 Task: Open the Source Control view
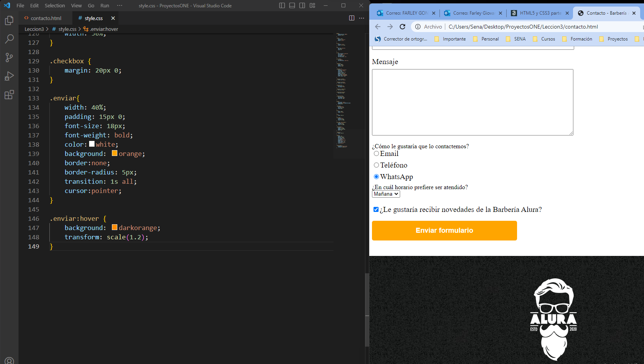pyautogui.click(x=9, y=58)
